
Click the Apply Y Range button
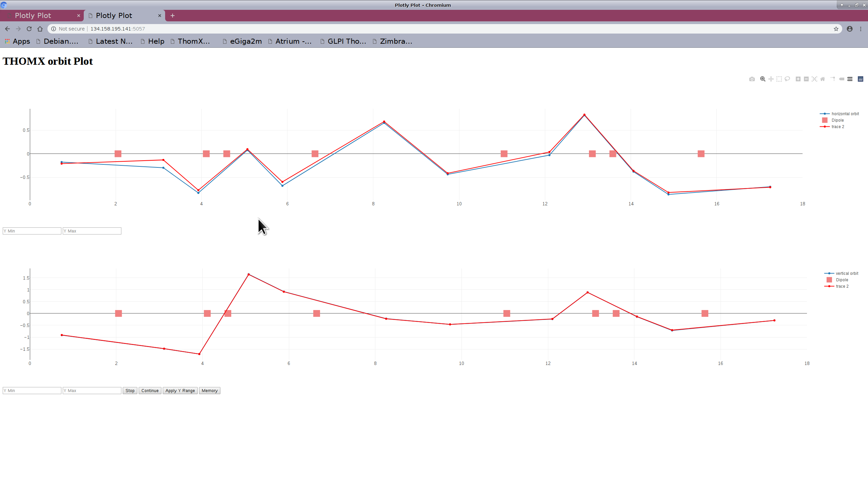[x=180, y=391]
